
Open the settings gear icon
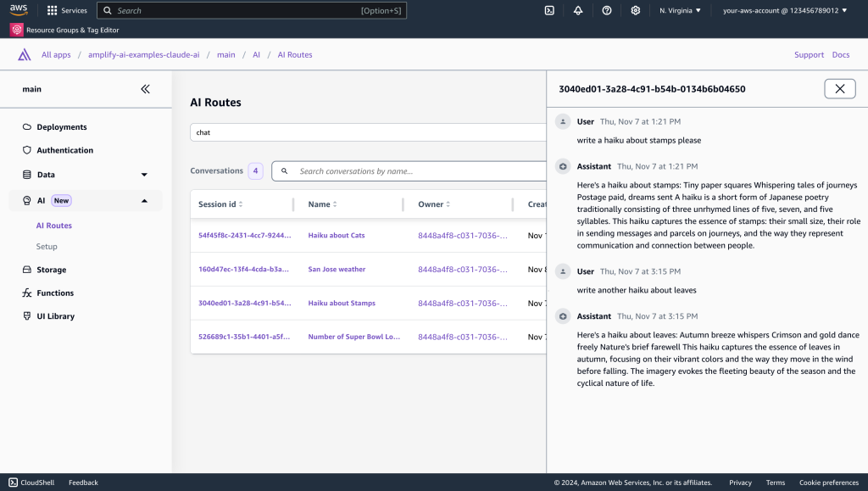[x=636, y=10]
